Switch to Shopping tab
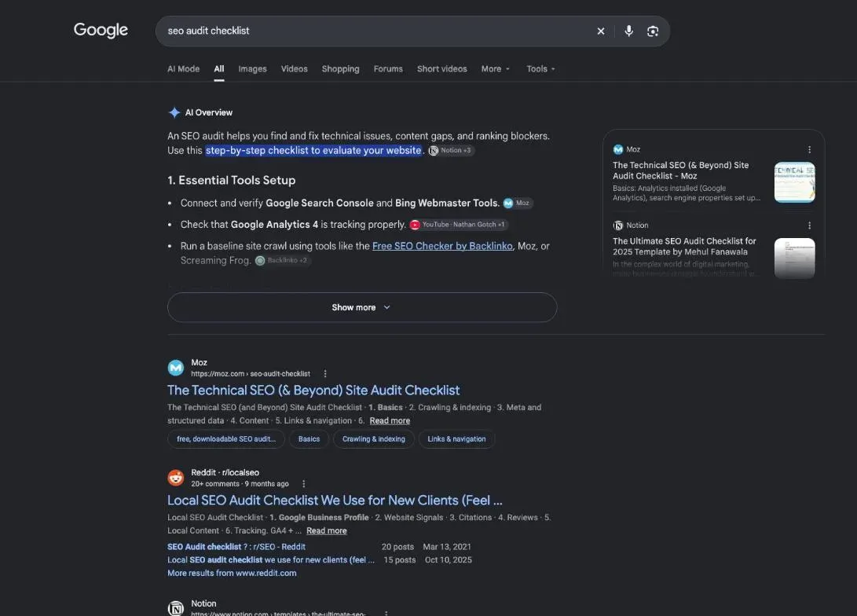The image size is (857, 616). coord(340,69)
